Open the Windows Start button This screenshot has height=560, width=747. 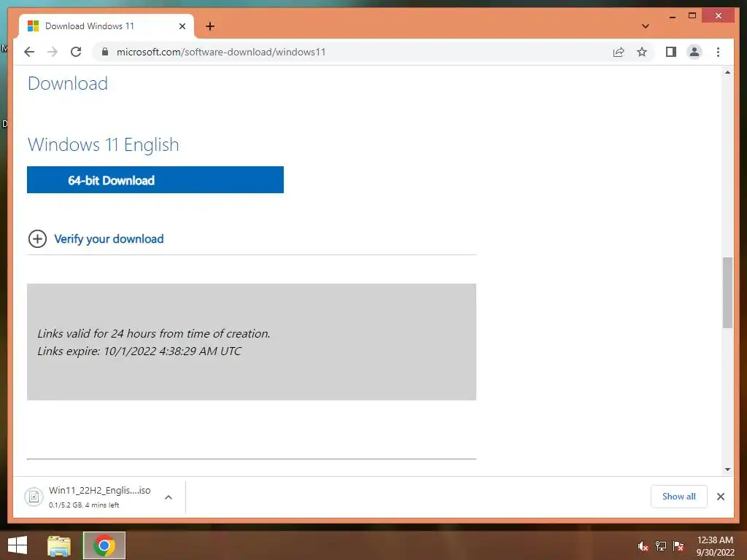coord(18,545)
